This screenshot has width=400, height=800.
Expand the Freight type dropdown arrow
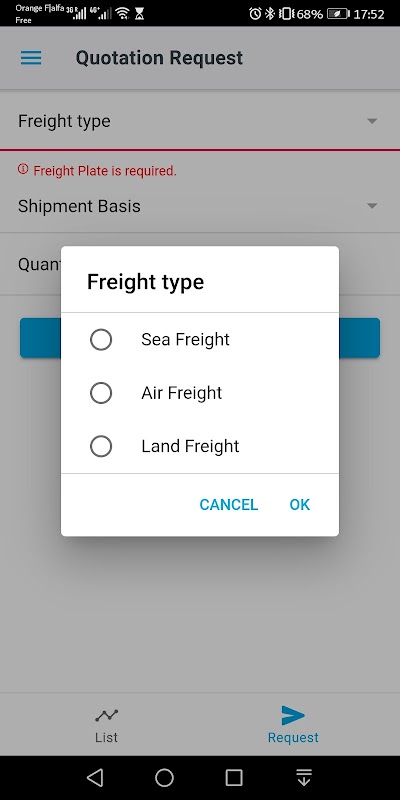[372, 121]
